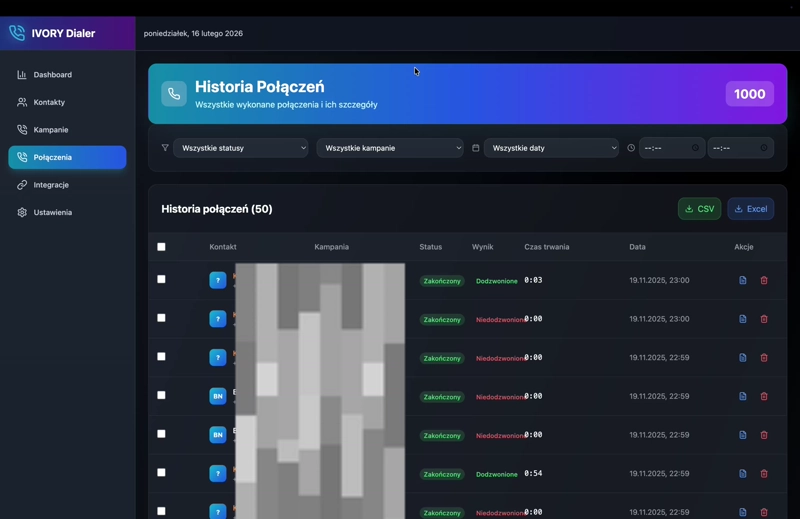Open details icon for the 0:54 call
This screenshot has height=519, width=800.
coord(743,474)
